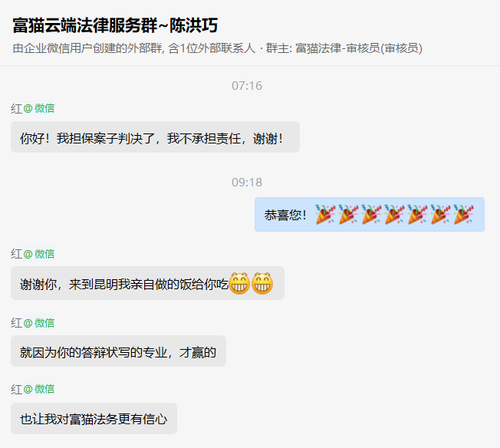The image size is (500, 448).
Task: Click the sender name above the last message
Action: 32,389
